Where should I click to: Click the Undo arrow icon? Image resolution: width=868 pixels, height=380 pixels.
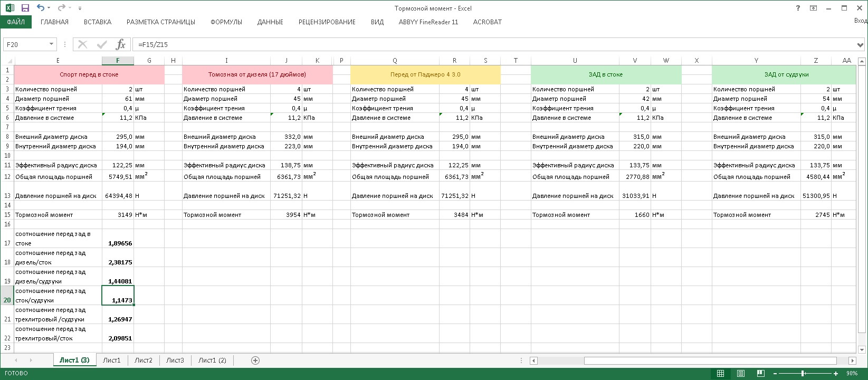[x=41, y=8]
